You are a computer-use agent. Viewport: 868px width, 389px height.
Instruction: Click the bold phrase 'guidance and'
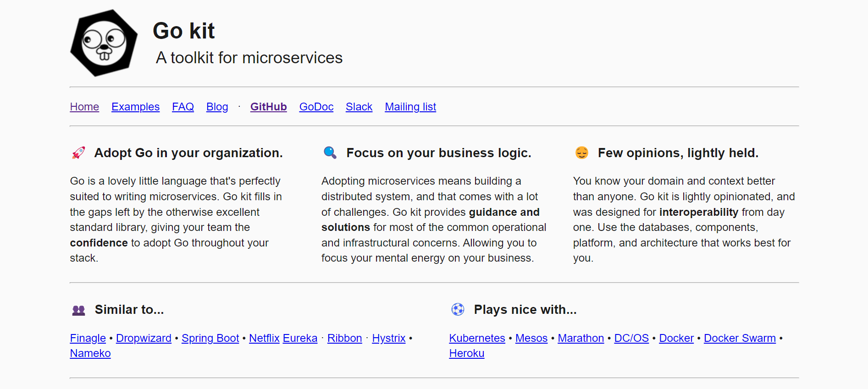[504, 212]
